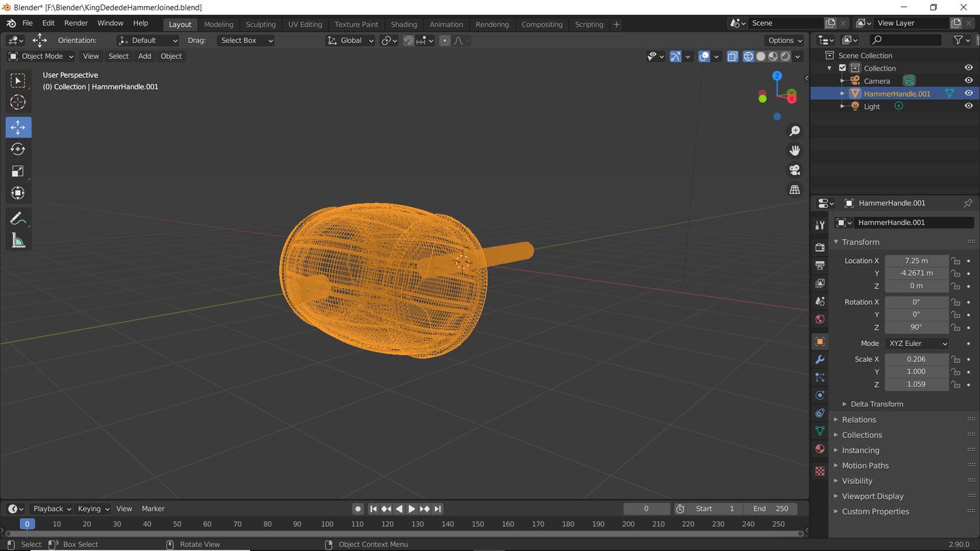Screen dimensions: 980x551
Task: Choose the Annotate pencil tool
Action: [18, 219]
